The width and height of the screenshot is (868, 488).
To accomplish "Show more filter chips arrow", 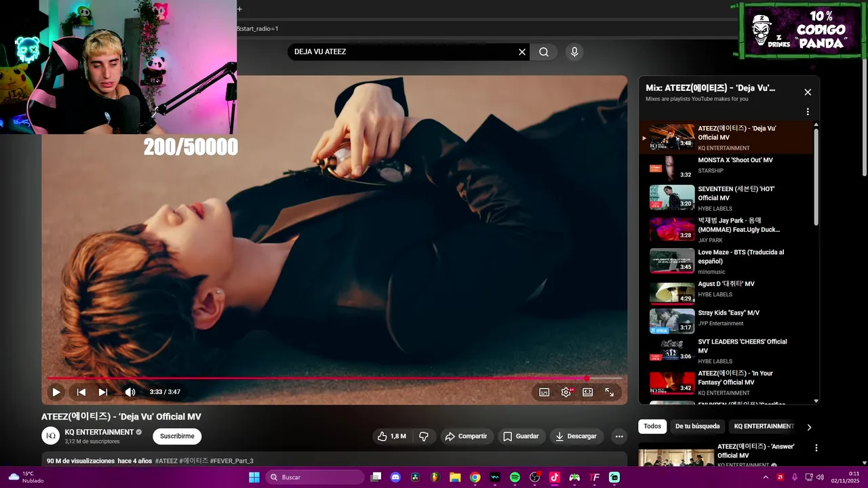I will coord(808,427).
